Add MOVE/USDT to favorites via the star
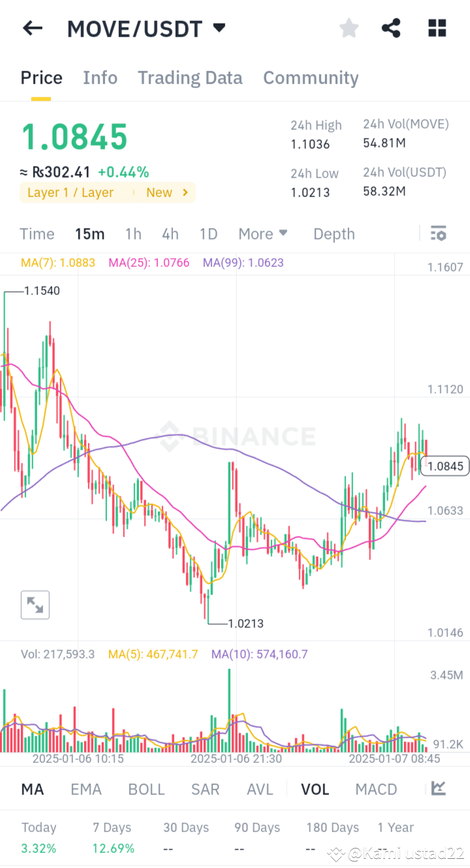 (349, 27)
